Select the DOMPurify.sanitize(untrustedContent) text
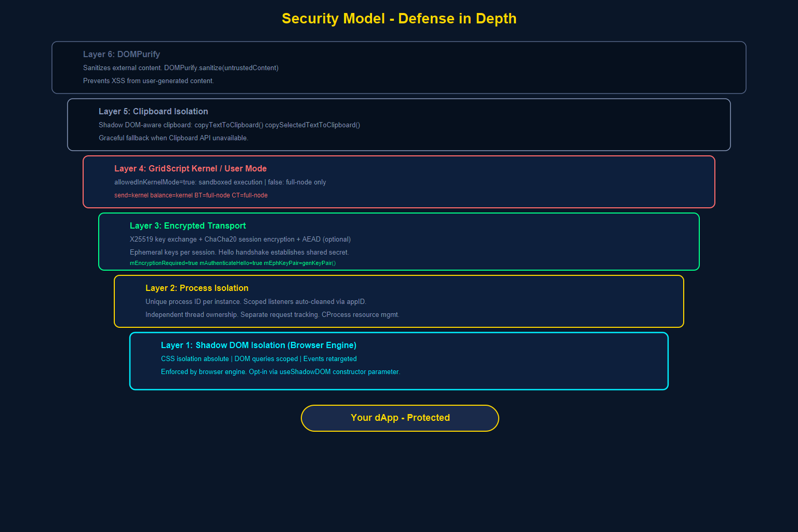Screen dimensions: 798x532 [x=221, y=68]
